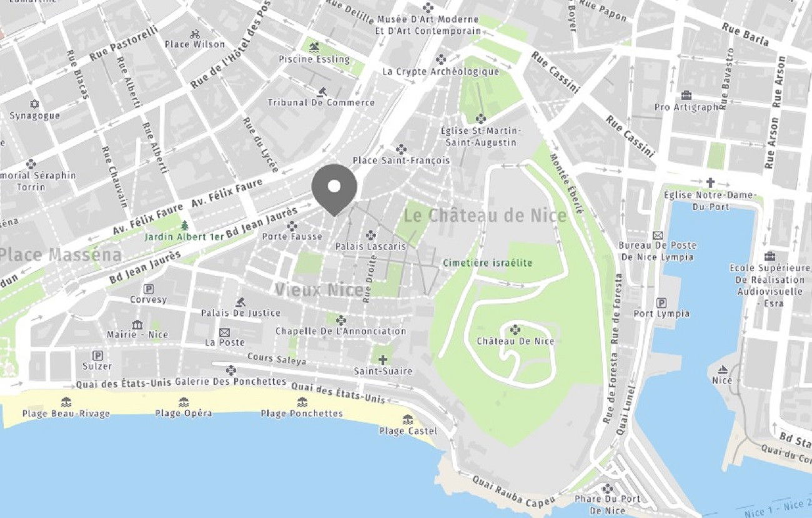Select the Palais Lascaris landmark icon
This screenshot has width=812, height=518.
click(x=370, y=235)
